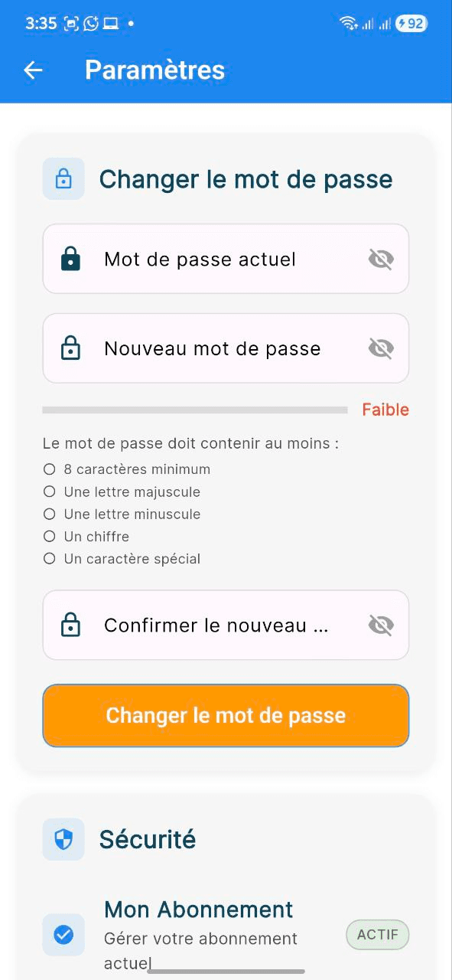Tap the ACTIF badge

[x=377, y=935]
